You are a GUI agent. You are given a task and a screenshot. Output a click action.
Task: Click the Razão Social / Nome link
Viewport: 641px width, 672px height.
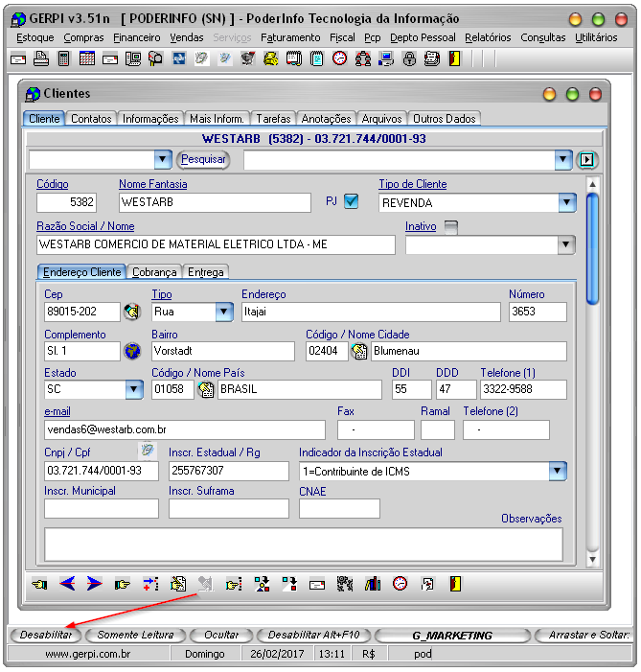point(85,226)
